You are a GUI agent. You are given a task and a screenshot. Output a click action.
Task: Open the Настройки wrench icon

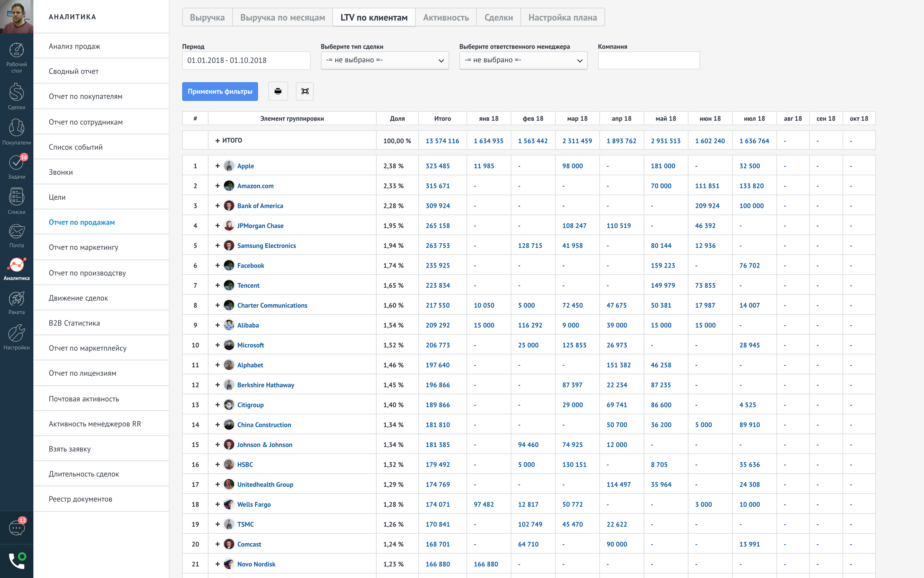coord(16,333)
